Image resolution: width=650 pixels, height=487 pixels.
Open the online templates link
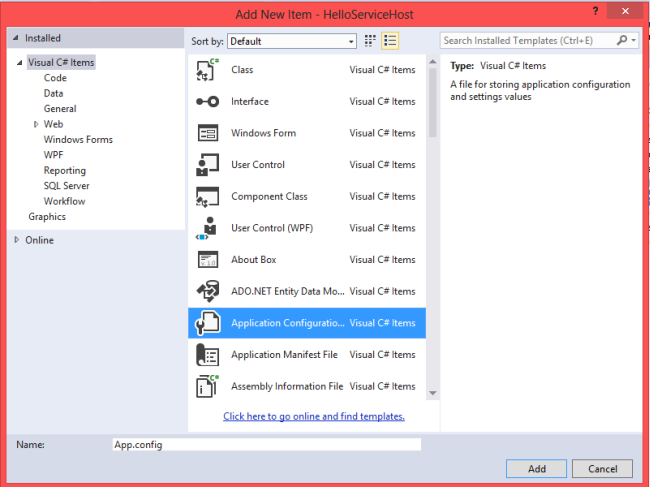pos(314,416)
